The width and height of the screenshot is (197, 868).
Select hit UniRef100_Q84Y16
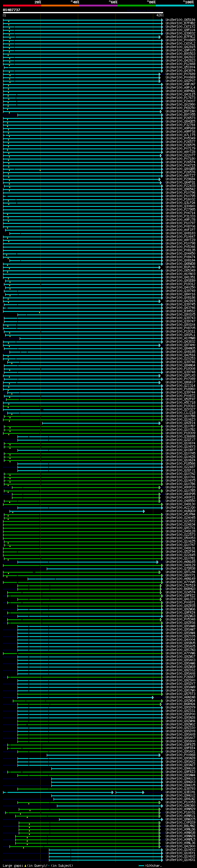[x=180, y=294]
